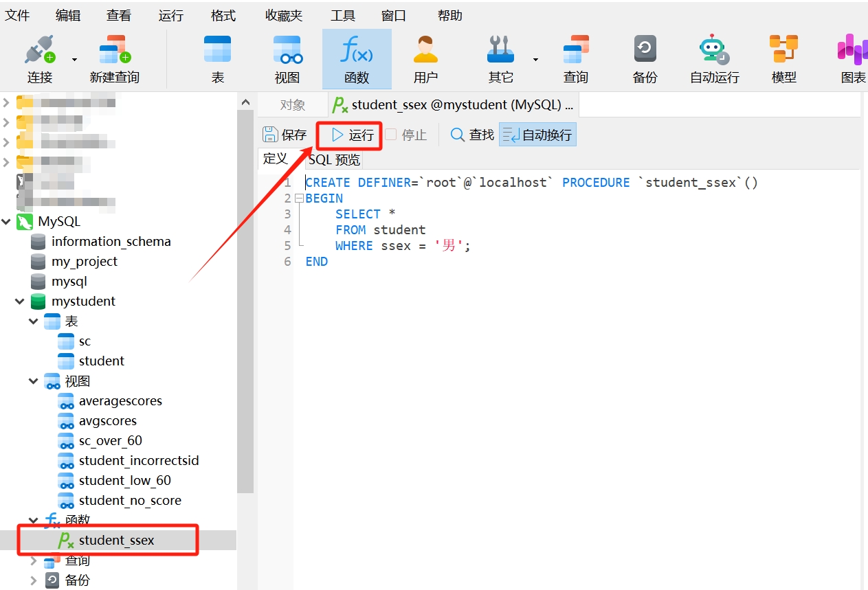868x590 pixels.
Task: Open the 收藏夹 (Favorites) menu
Action: (x=283, y=15)
